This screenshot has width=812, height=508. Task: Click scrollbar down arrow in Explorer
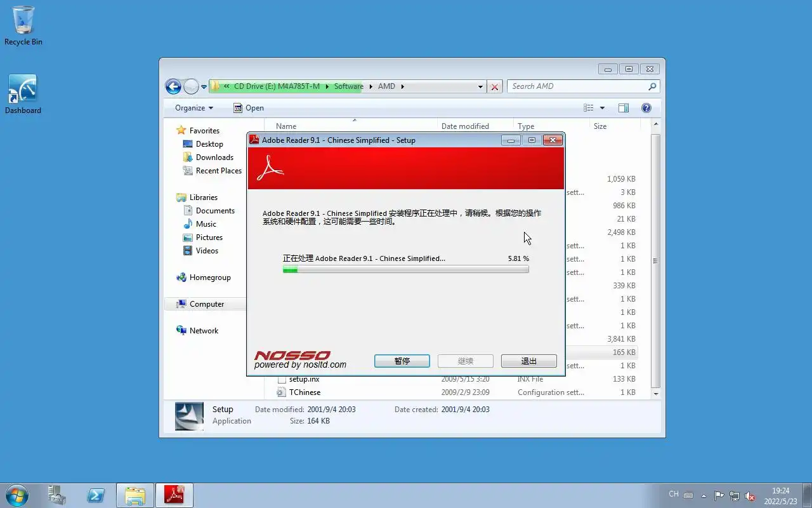(x=656, y=394)
